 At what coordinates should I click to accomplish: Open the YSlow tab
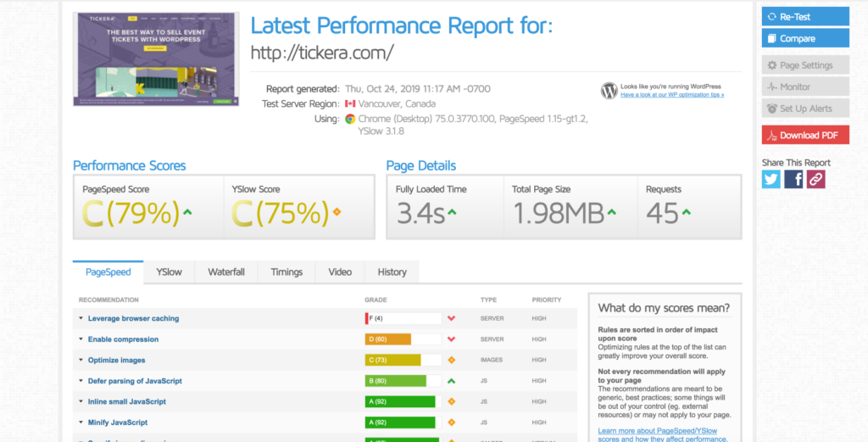point(169,272)
